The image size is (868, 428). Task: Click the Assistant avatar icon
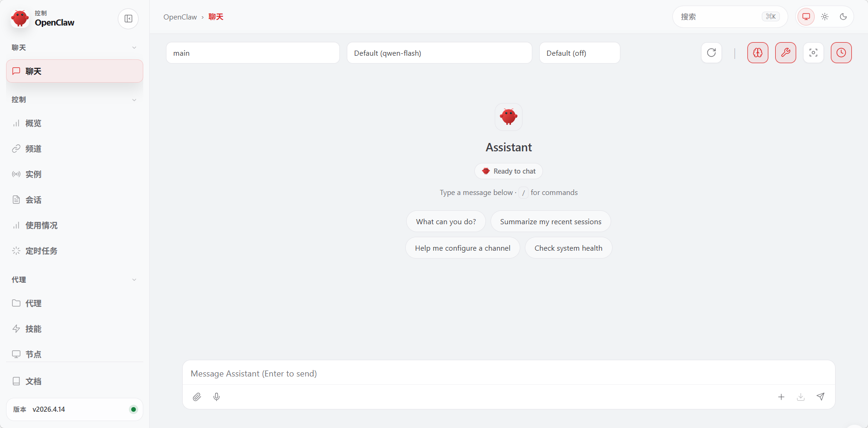click(x=509, y=117)
